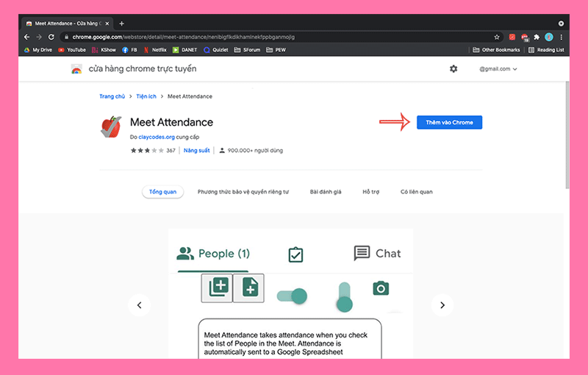Click the tab search circle icon
The width and height of the screenshot is (588, 375).
561,24
